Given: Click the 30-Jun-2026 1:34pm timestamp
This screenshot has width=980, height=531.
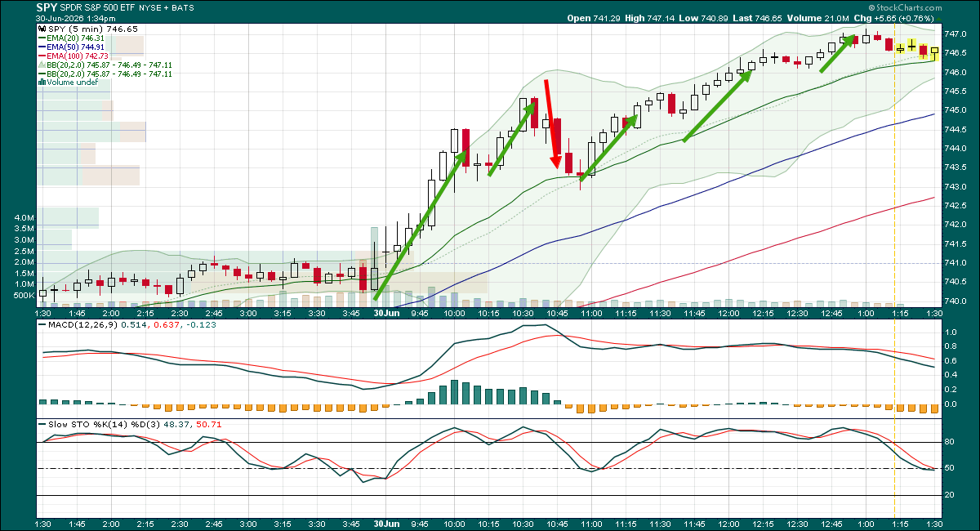Looking at the screenshot, I should (75, 17).
